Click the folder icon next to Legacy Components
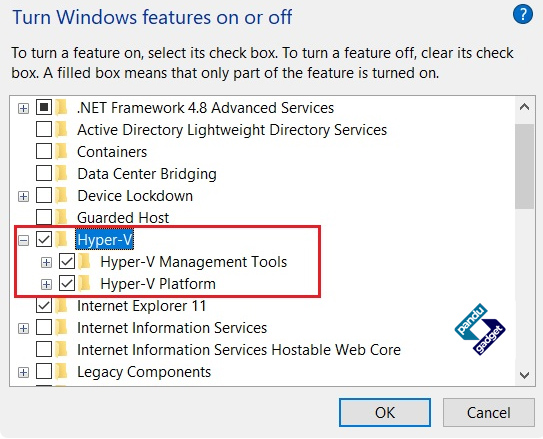 point(62,372)
